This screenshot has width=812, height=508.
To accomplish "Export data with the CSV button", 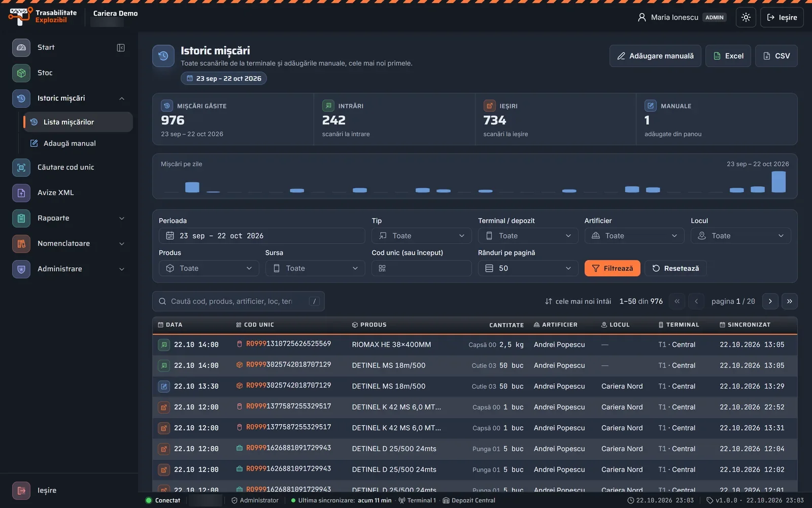I will [x=776, y=56].
